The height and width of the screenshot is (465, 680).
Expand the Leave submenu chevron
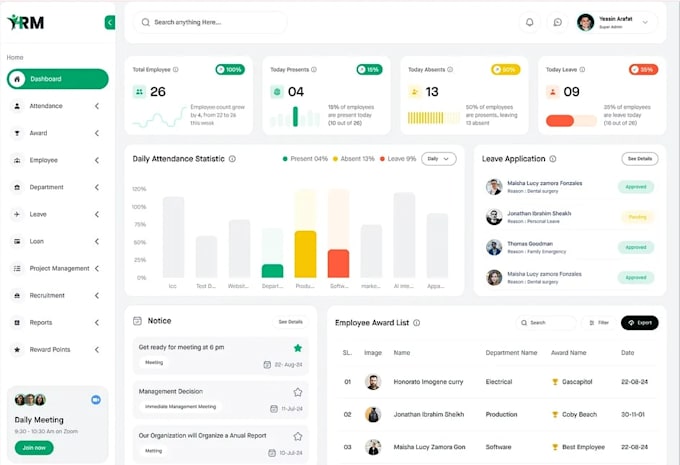pos(97,214)
